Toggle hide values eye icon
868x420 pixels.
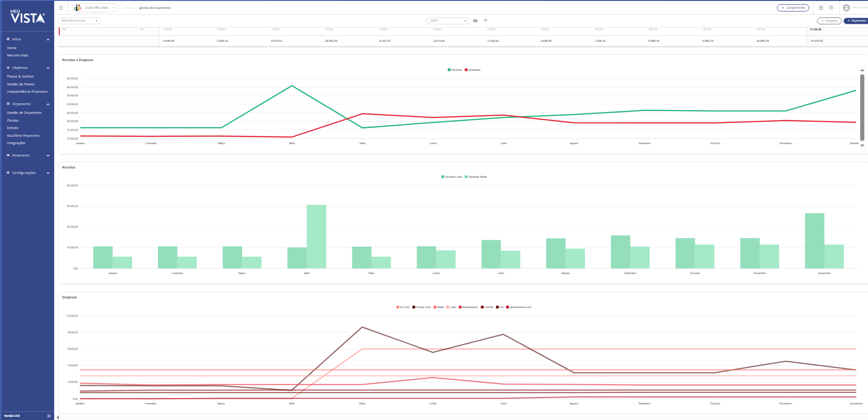(475, 21)
